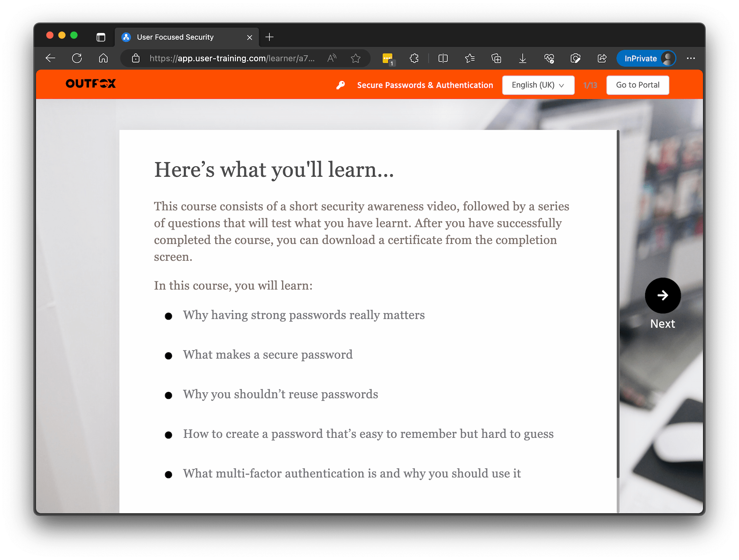The image size is (739, 560).
Task: Go to the browser home page
Action: click(x=103, y=58)
